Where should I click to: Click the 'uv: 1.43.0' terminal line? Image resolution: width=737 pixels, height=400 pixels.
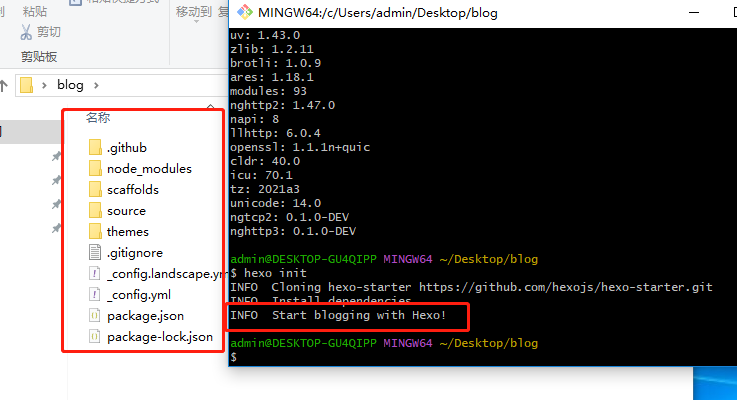[x=265, y=35]
